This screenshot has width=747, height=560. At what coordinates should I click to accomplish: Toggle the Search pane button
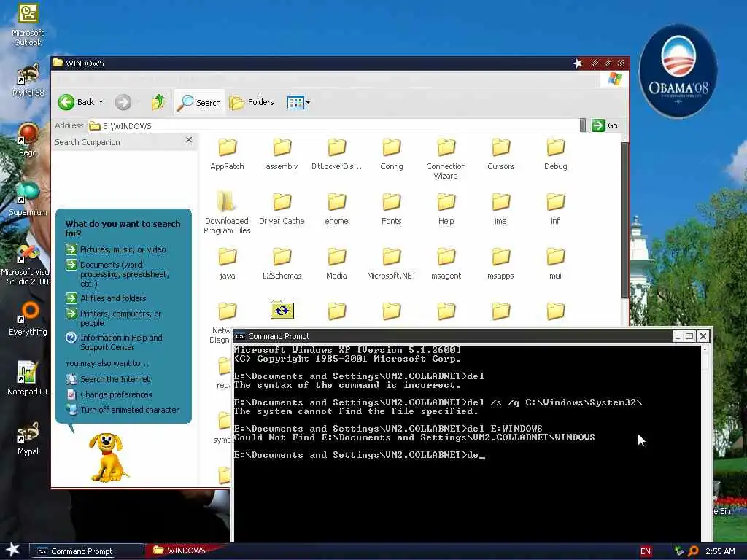click(198, 102)
